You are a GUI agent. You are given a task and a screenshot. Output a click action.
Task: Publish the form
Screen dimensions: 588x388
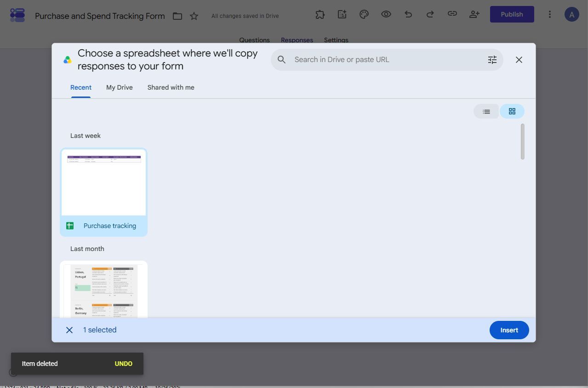coord(512,14)
